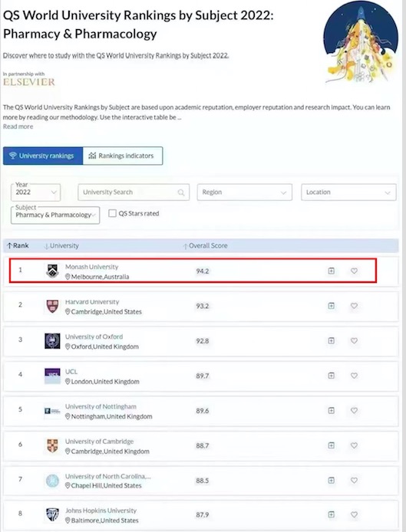Select the 87.9 overall score
This screenshot has width=406, height=532.
[203, 515]
